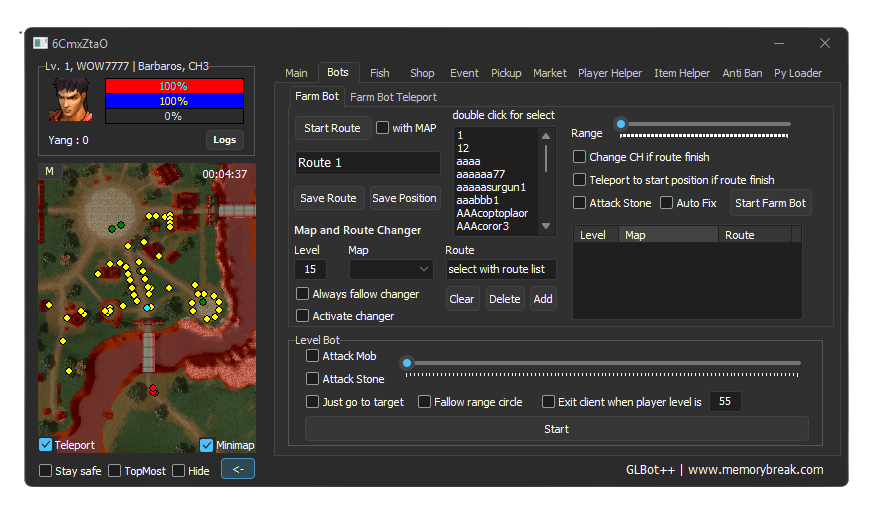Click the red HP 100% bar
The image size is (879, 508).
click(x=174, y=86)
